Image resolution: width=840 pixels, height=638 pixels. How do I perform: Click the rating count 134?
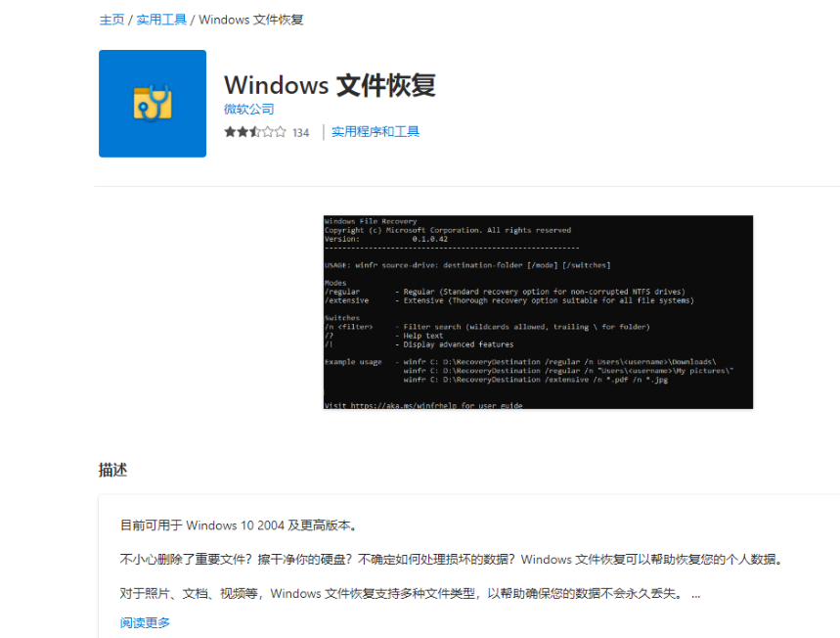click(299, 131)
